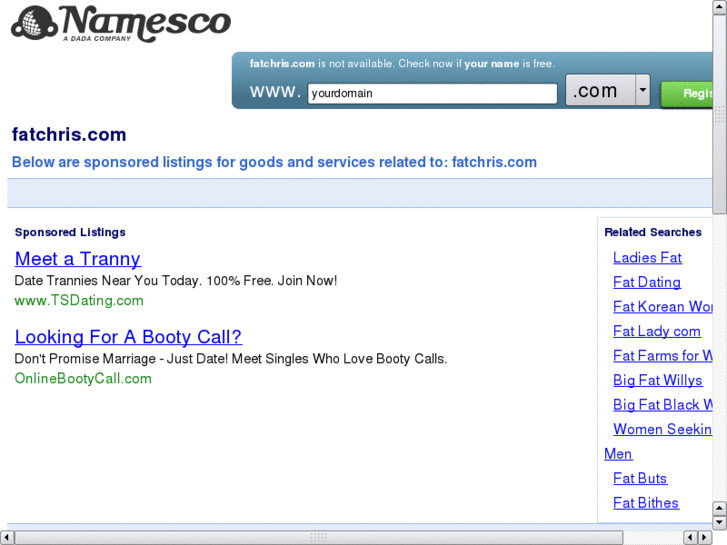Click the yourdomain input field
727x545 pixels.
pyautogui.click(x=432, y=93)
